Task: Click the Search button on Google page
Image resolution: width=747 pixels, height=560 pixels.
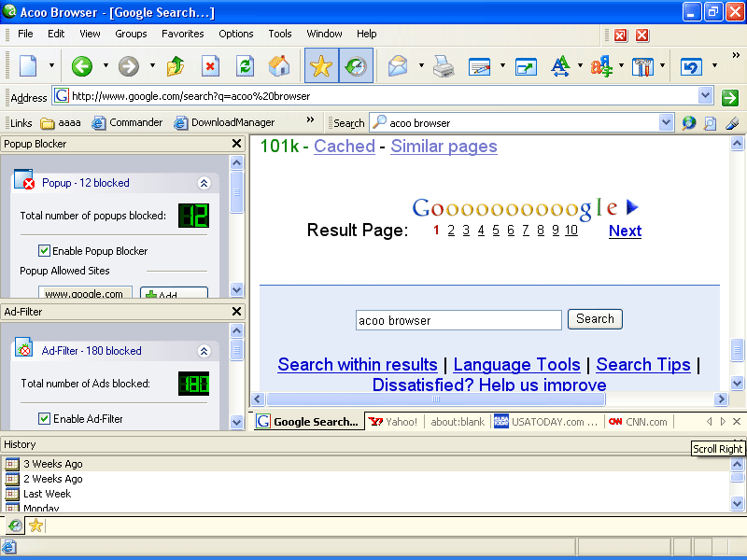Action: (x=595, y=319)
